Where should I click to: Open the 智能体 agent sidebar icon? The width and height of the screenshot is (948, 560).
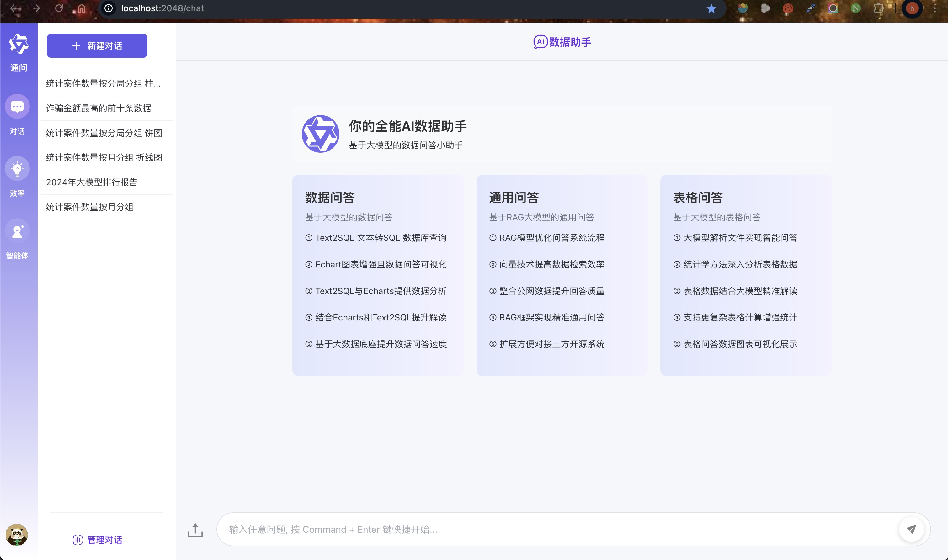coord(17,231)
